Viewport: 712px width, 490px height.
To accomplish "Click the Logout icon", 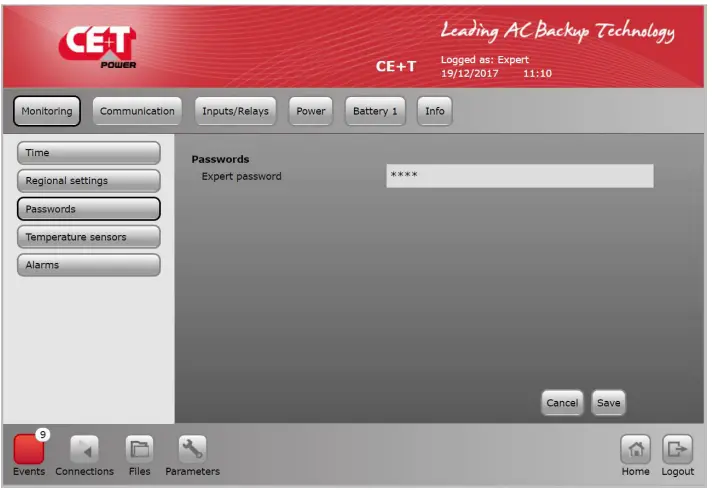I will (x=677, y=449).
